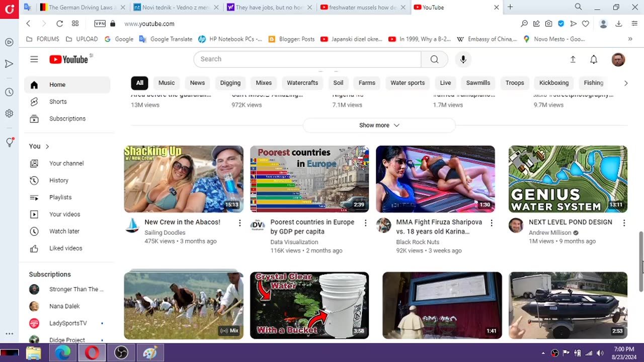The height and width of the screenshot is (362, 644).
Task: Open Opera sidebar settings gear
Action: (x=9, y=114)
